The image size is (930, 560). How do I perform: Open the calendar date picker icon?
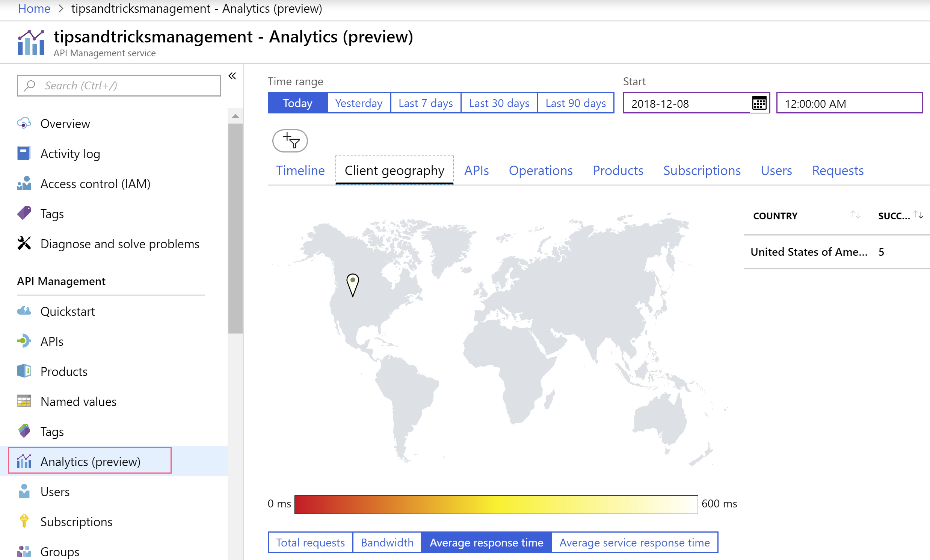759,103
